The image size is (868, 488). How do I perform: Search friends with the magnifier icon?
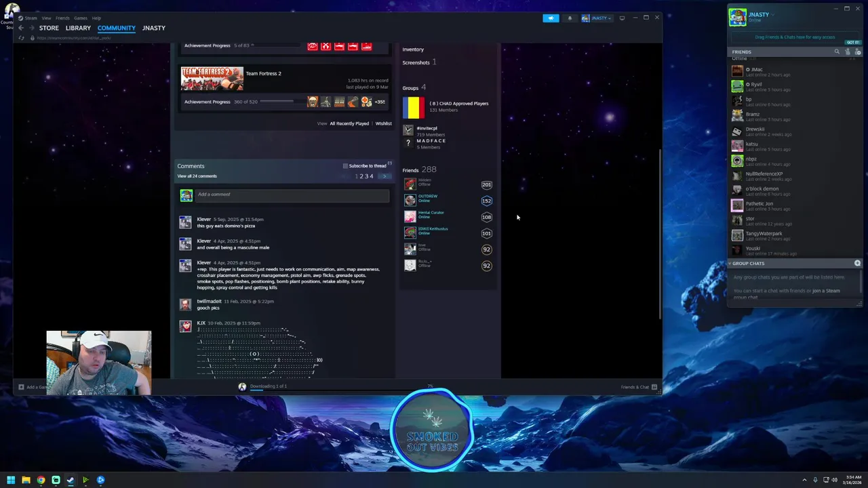click(x=837, y=52)
